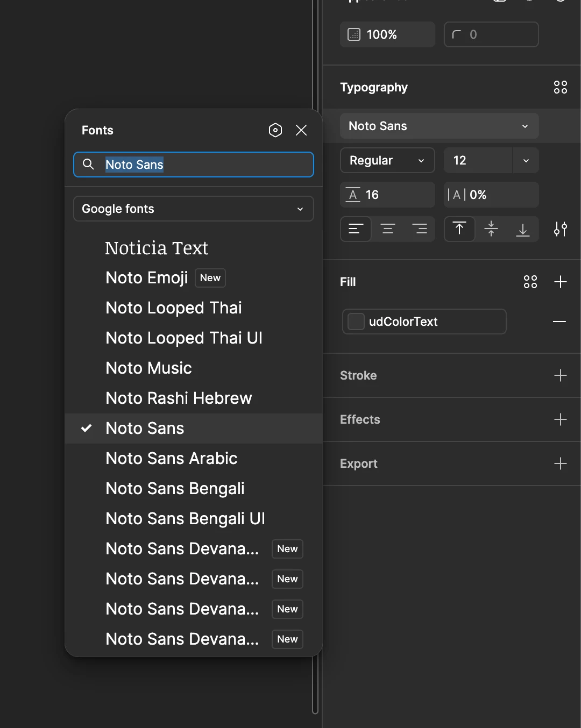581x728 pixels.
Task: Click the udColorText style name
Action: pos(403,322)
